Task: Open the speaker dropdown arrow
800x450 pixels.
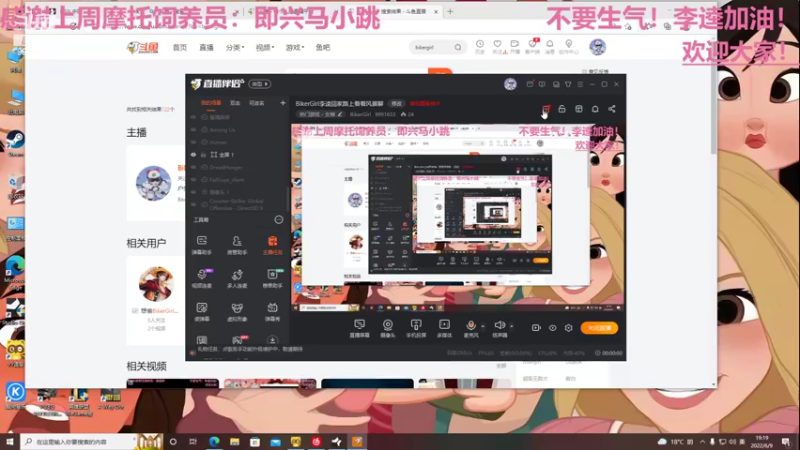Action: (512, 326)
